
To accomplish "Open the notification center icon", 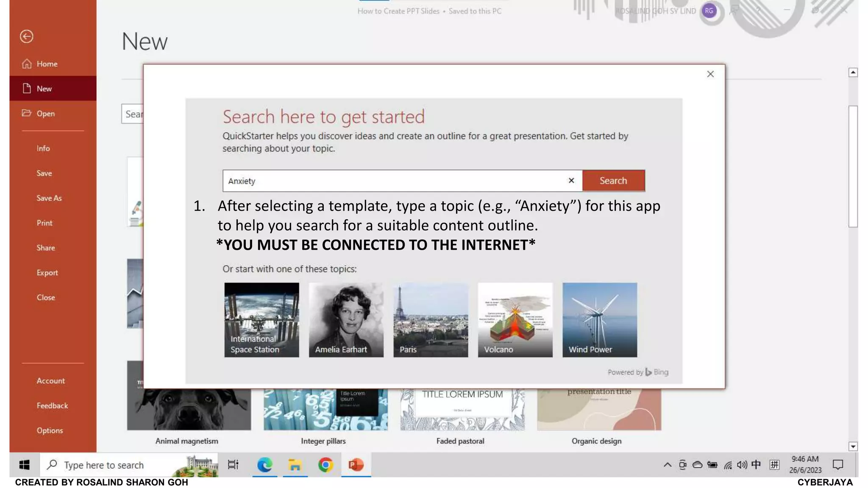I will pyautogui.click(x=838, y=465).
